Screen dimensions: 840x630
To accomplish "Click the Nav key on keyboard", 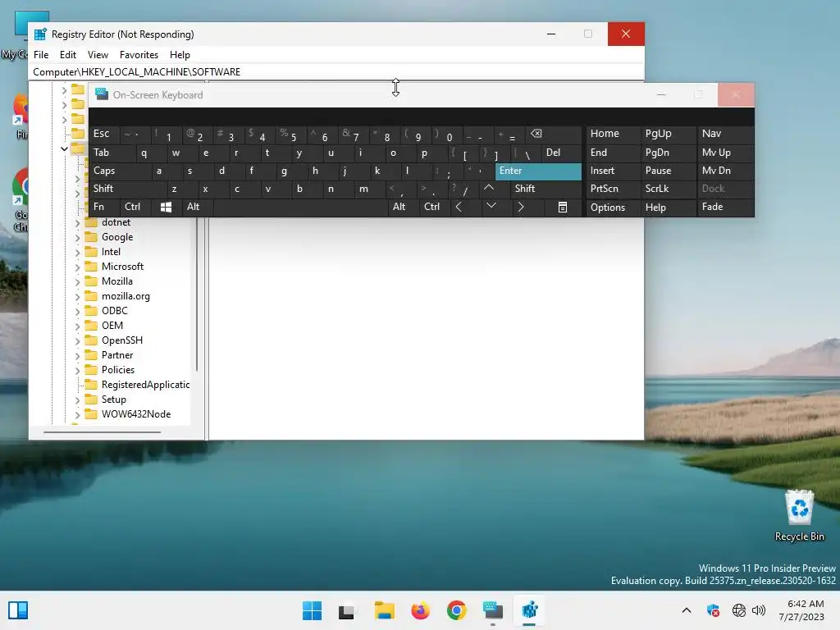I will pyautogui.click(x=725, y=134).
